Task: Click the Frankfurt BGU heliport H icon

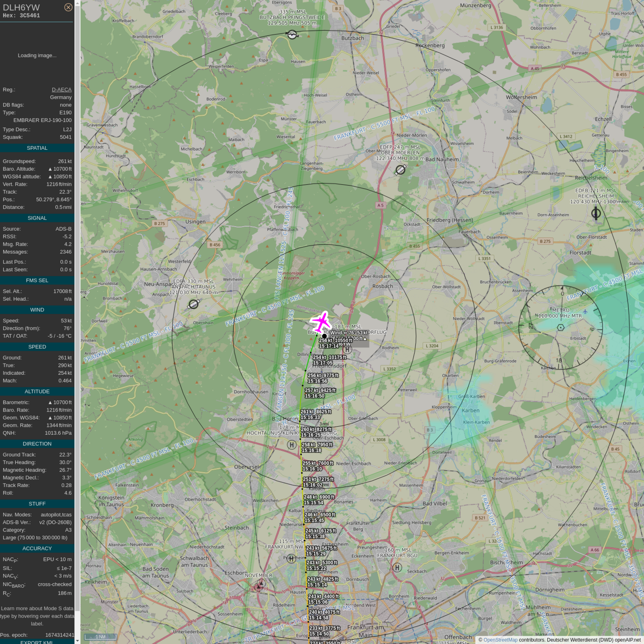Action: (x=397, y=568)
